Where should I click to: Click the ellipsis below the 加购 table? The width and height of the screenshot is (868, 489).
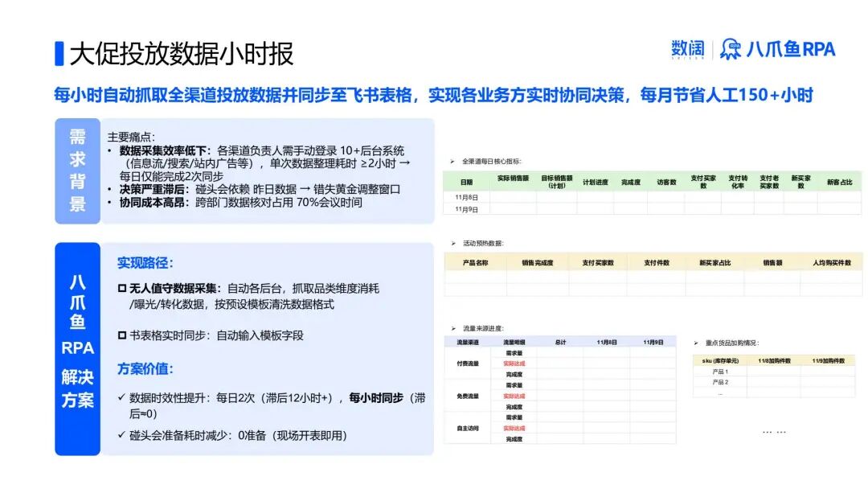(773, 432)
